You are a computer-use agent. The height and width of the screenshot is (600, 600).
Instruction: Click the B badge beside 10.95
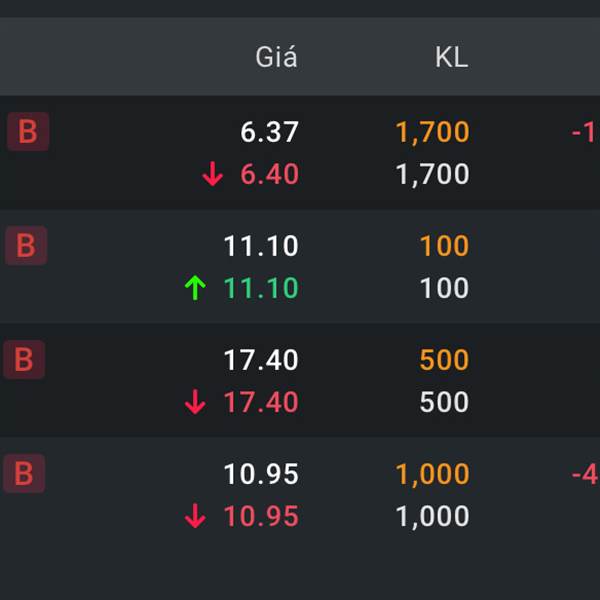pos(24,473)
